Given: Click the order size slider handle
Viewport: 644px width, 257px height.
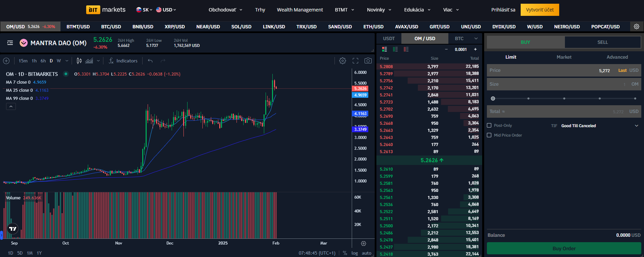Looking at the screenshot, I should [x=493, y=98].
